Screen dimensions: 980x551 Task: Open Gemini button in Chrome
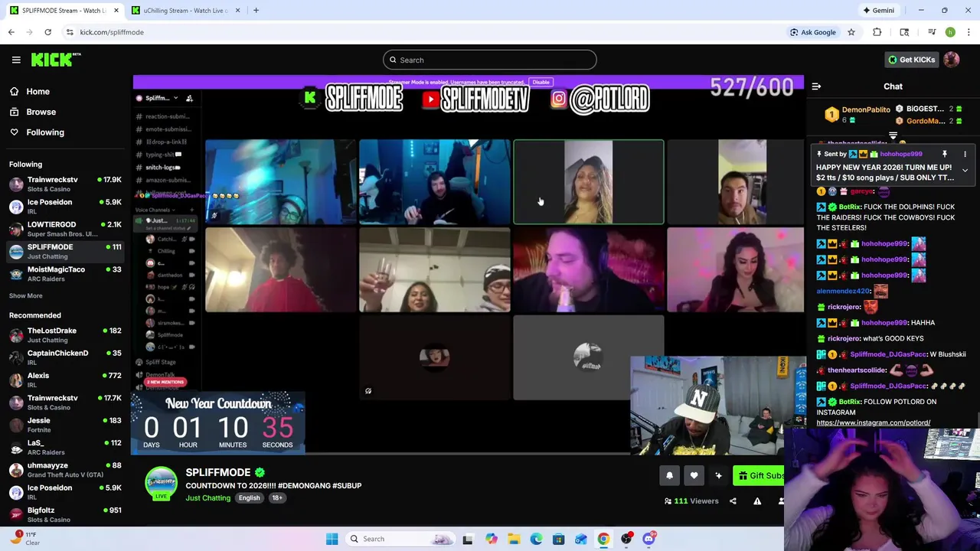pos(879,10)
